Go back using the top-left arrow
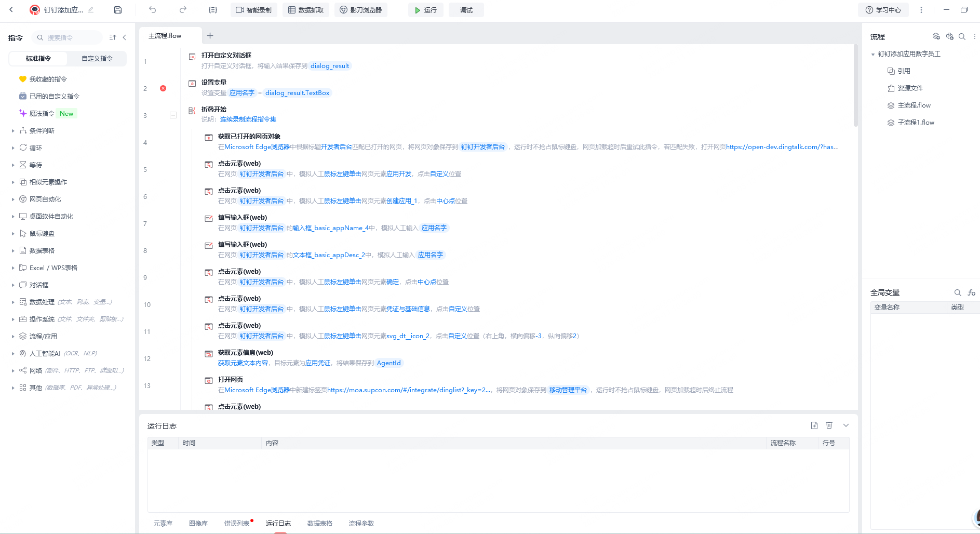The width and height of the screenshot is (980, 534). [11, 10]
